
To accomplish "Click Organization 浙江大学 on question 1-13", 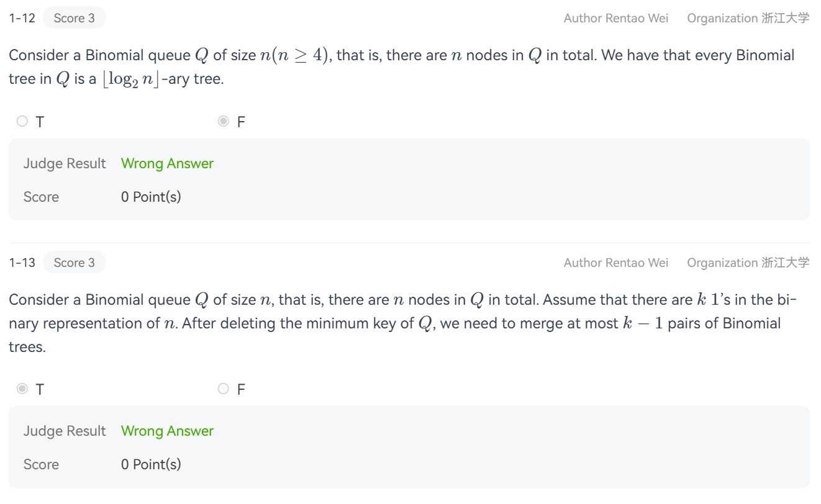I will coord(748,263).
